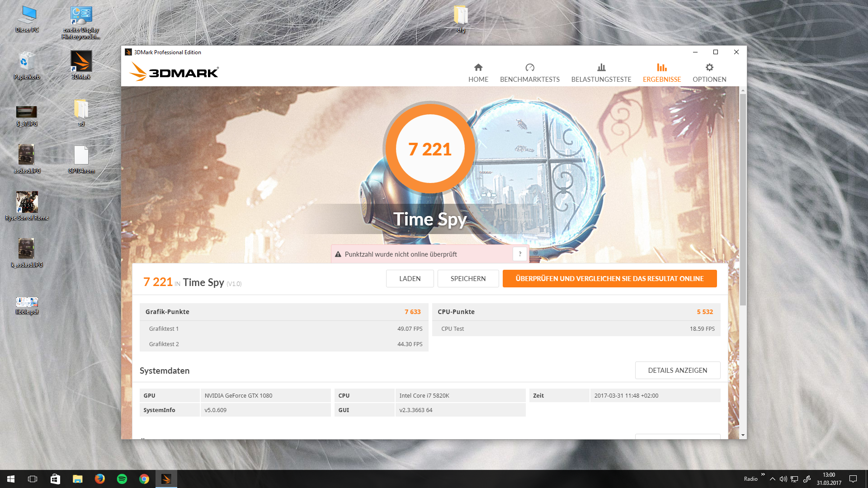Image resolution: width=868 pixels, height=488 pixels.
Task: Click the SPEICHERN button
Action: (468, 279)
